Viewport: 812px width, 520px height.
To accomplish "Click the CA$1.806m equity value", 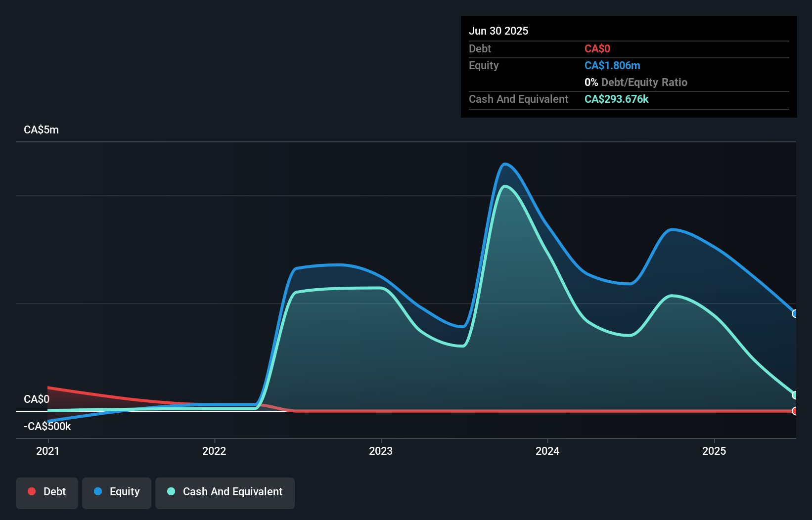I will (612, 65).
